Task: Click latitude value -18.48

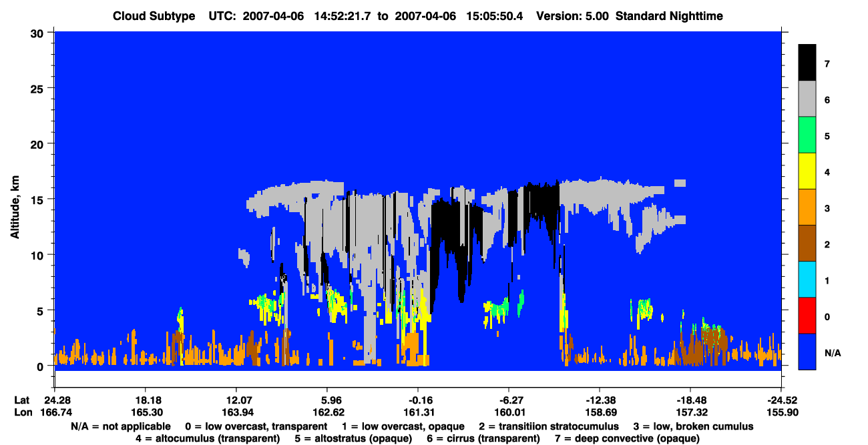Action: pos(690,400)
